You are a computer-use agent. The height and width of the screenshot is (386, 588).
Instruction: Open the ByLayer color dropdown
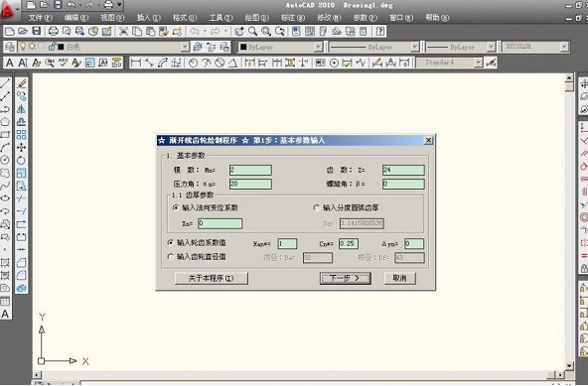tap(318, 47)
